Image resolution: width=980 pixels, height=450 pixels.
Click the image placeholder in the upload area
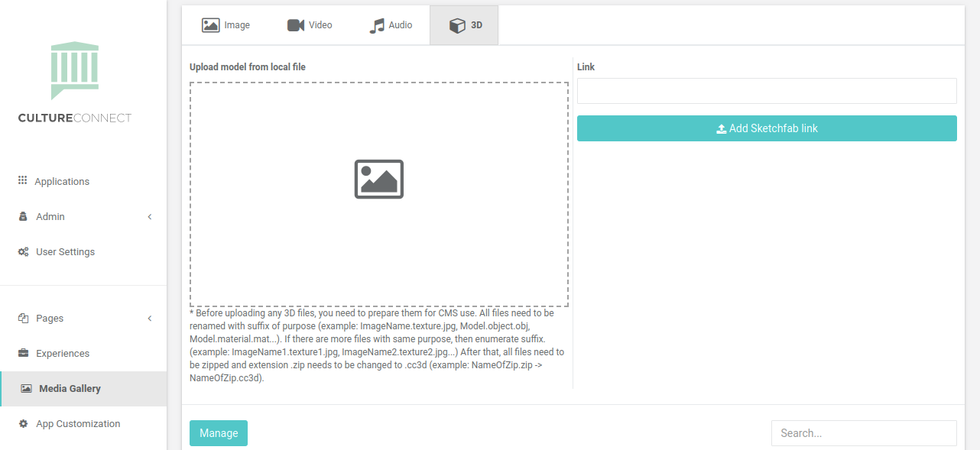(379, 179)
